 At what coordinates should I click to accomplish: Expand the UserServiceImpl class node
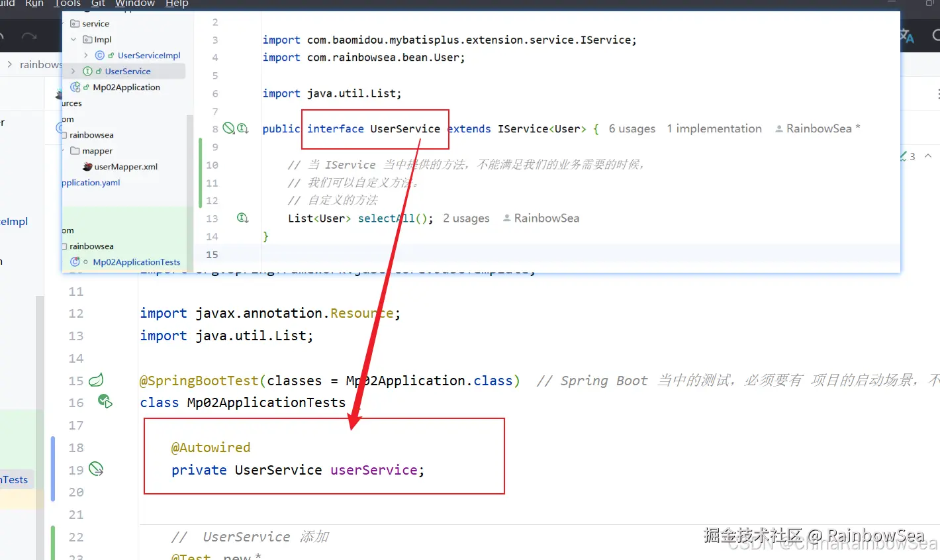[x=86, y=56]
